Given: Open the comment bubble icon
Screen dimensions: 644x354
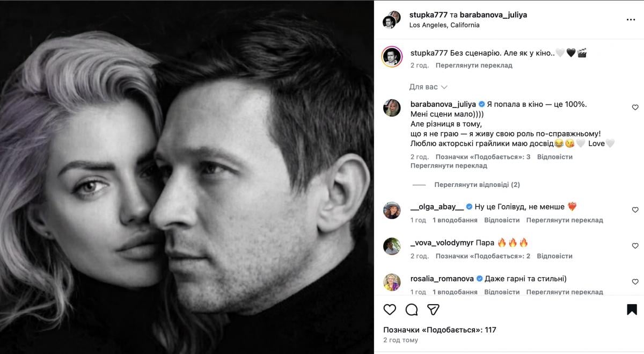Looking at the screenshot, I should click(x=412, y=309).
